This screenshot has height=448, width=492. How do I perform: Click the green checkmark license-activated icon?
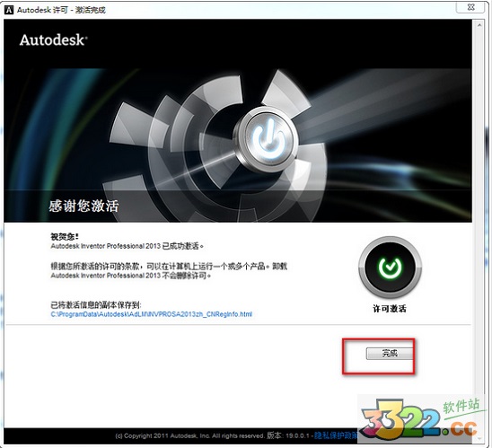pyautogui.click(x=390, y=267)
